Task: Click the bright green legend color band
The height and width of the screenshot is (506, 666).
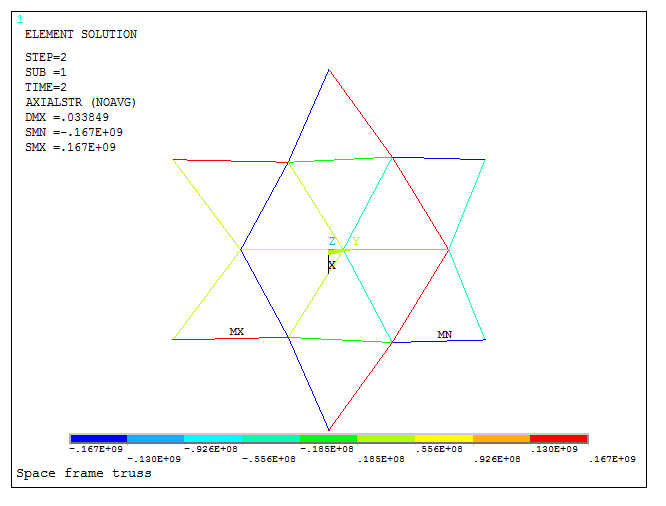Action: tap(328, 438)
